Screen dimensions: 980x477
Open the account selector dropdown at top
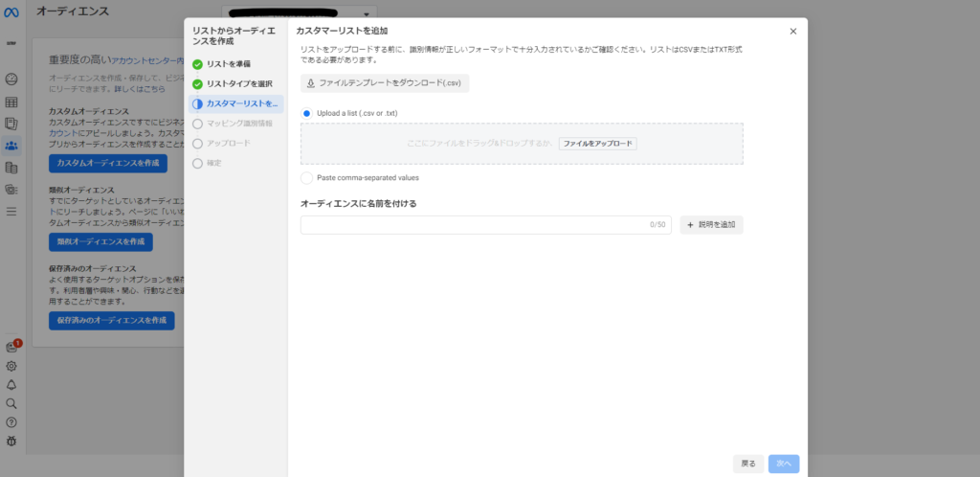301,12
